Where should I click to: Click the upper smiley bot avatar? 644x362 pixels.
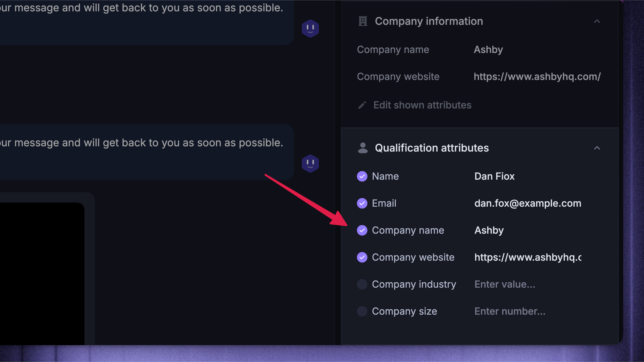[310, 28]
